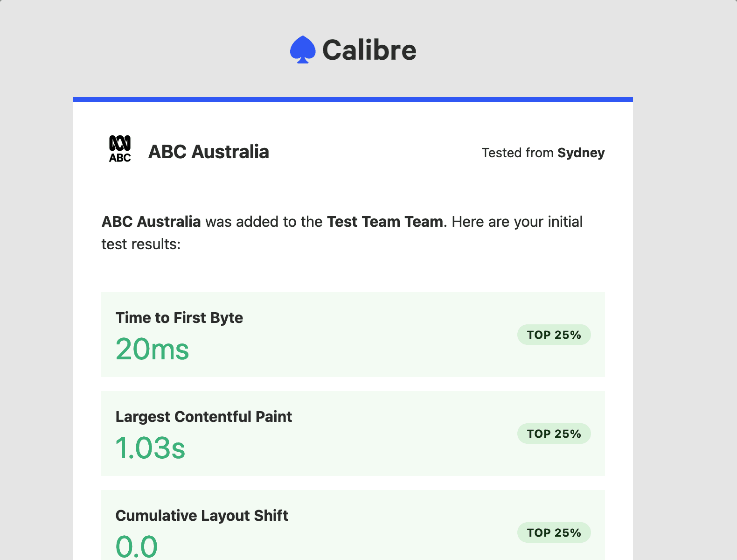Click the phrase 'Here are your initial'
This screenshot has width=737, height=560.
[x=517, y=222]
